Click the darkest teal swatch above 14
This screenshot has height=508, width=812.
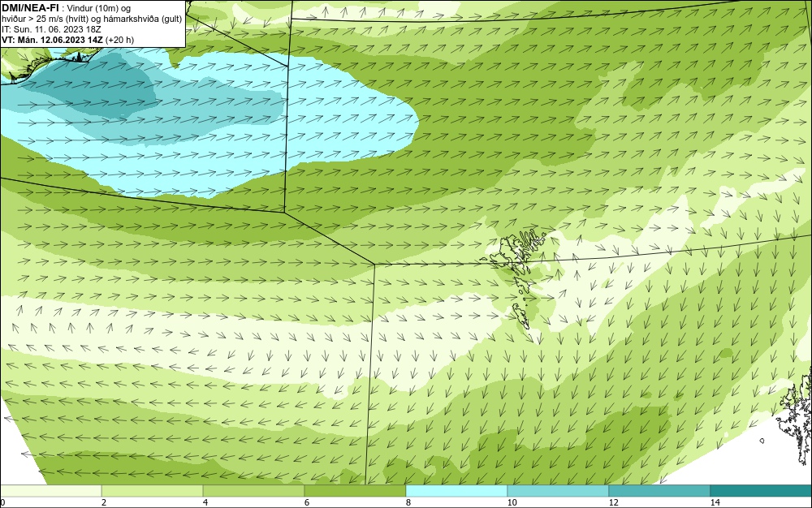762,491
